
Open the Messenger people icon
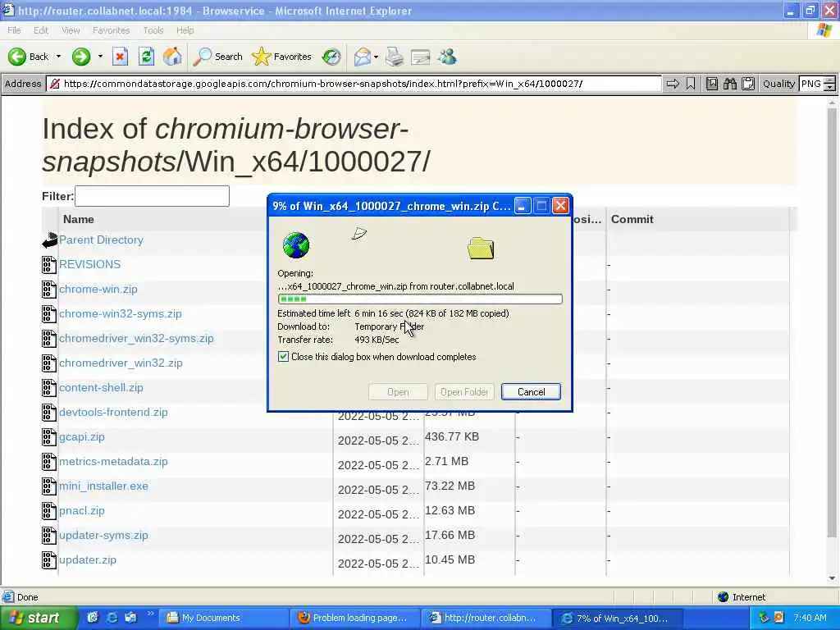pyautogui.click(x=447, y=57)
